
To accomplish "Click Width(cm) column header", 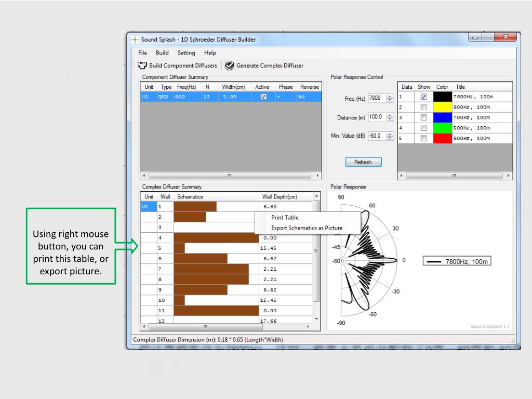I will click(233, 87).
